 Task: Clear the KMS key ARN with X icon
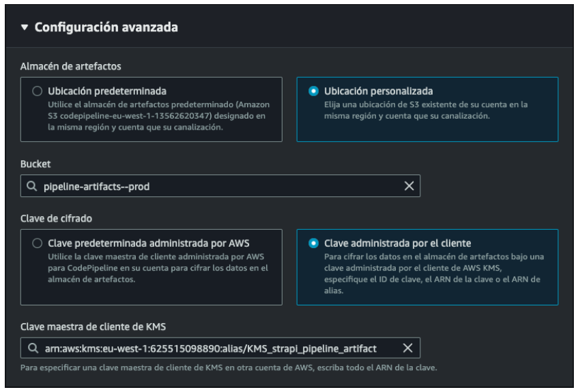[407, 348]
